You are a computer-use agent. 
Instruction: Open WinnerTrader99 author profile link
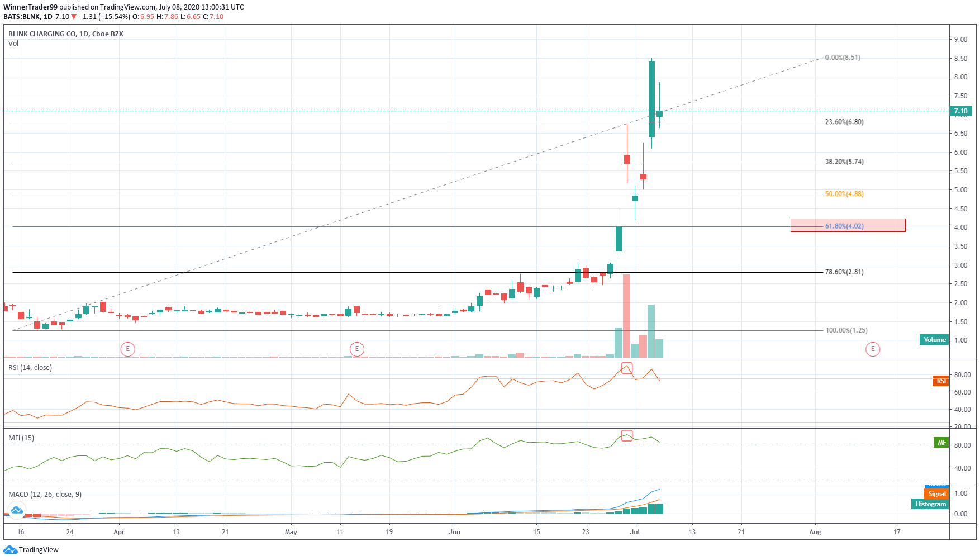(31, 7)
